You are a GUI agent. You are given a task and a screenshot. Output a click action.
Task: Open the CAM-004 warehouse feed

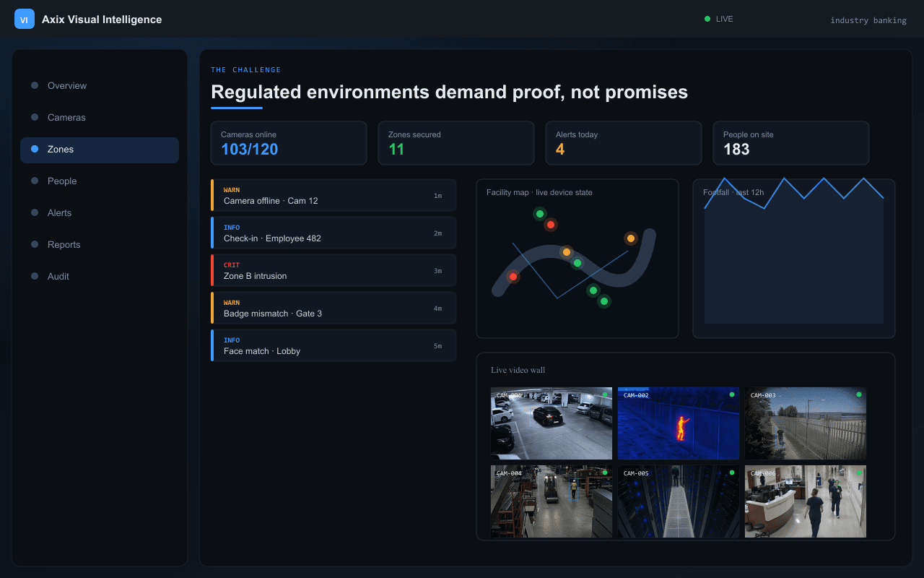click(x=552, y=501)
